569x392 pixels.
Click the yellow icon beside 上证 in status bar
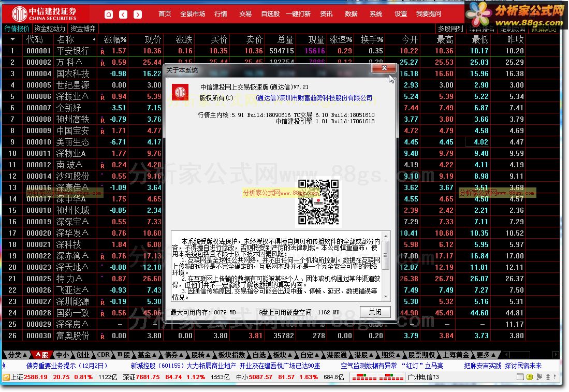pos(6,377)
